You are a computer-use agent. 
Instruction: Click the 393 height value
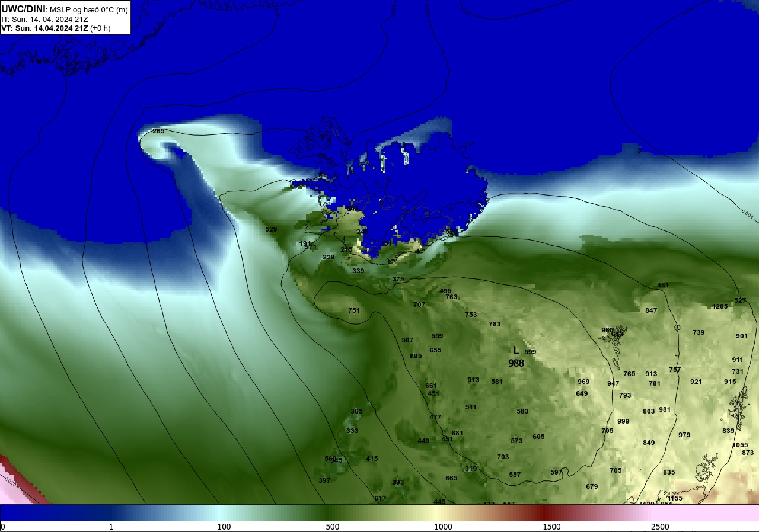pyautogui.click(x=398, y=482)
